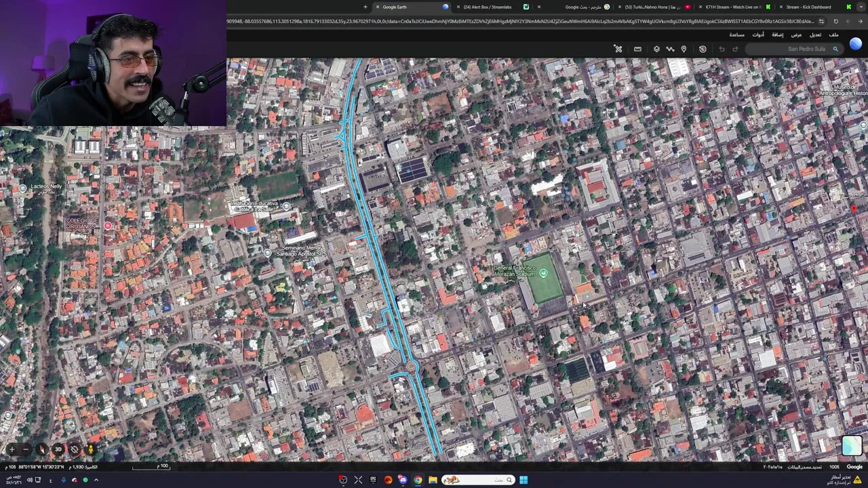The width and height of the screenshot is (868, 488).
Task: Open Chrome from the taskbar
Action: click(418, 480)
